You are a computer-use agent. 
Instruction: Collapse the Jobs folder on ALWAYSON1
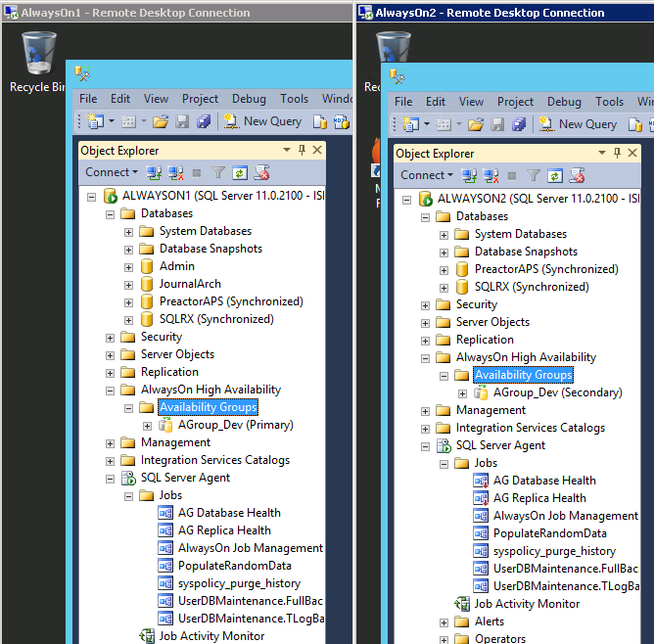(x=128, y=496)
